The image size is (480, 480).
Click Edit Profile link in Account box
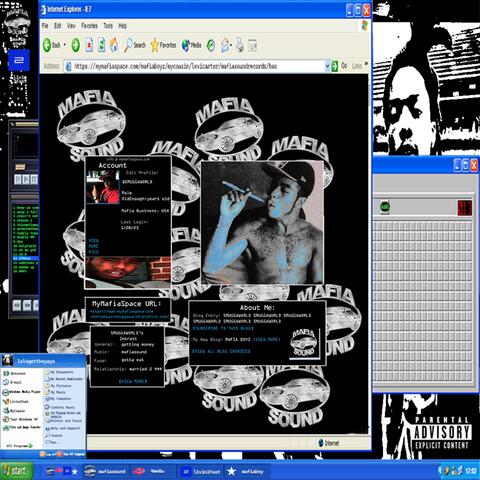point(142,173)
